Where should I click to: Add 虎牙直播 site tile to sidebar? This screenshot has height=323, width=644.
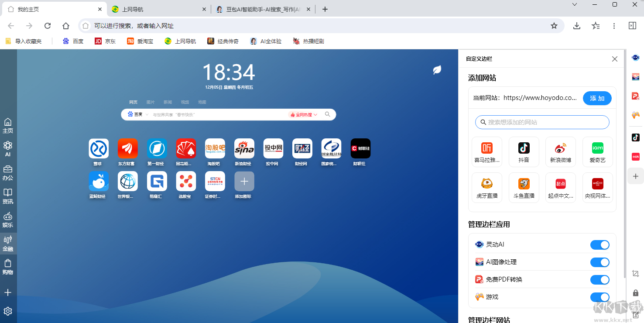487,188
